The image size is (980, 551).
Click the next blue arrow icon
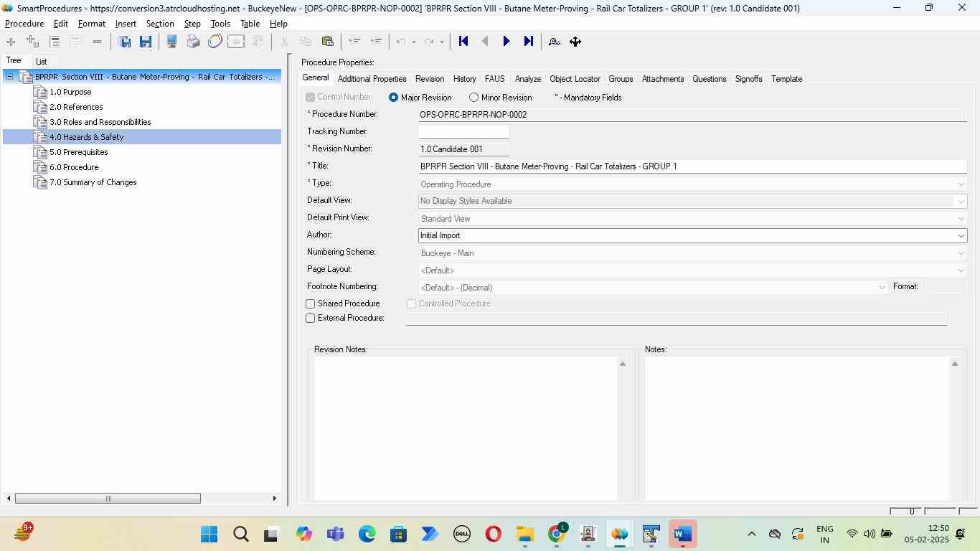tap(507, 42)
